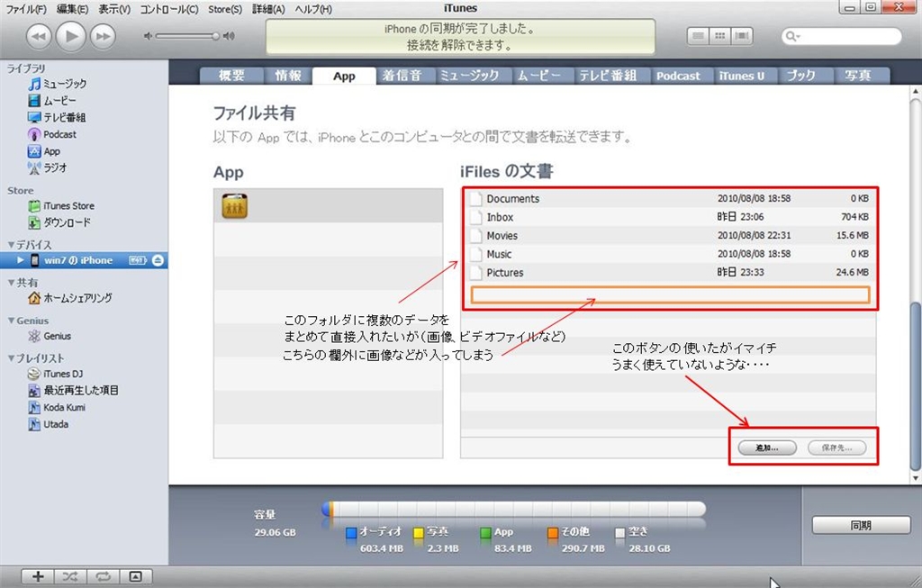Switch to grid view mode
This screenshot has width=922, height=588.
tap(719, 36)
